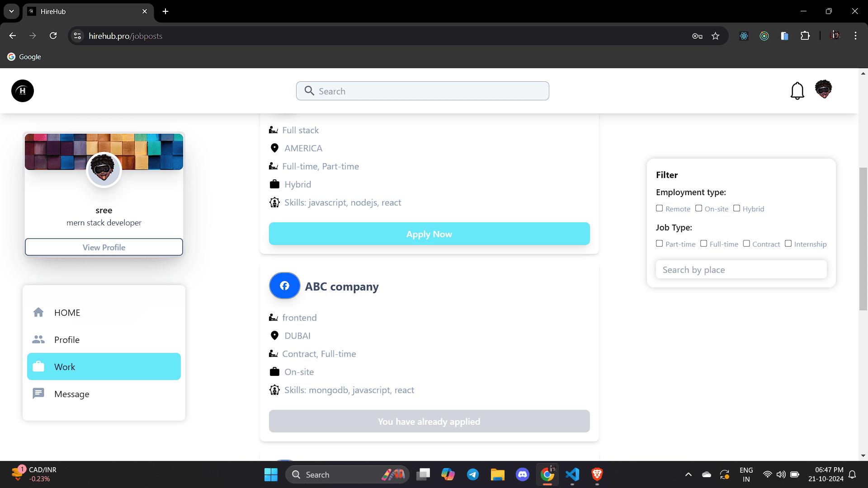The height and width of the screenshot is (488, 868).
Task: Select the Internship job type checkbox
Action: (x=788, y=244)
